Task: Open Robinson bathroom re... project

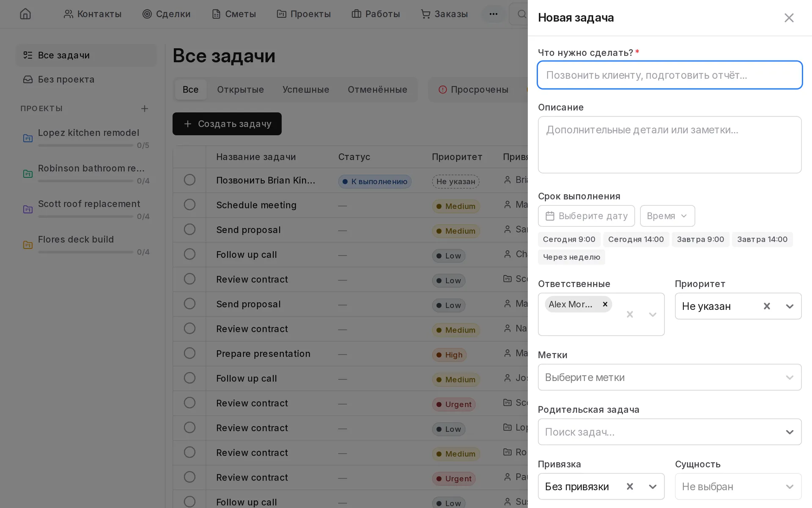Action: (x=86, y=174)
